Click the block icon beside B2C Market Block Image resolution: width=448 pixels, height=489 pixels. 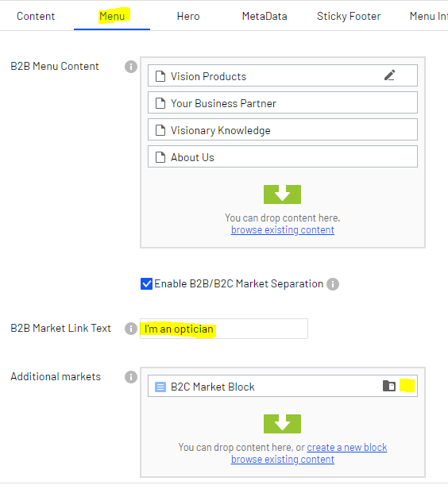160,387
